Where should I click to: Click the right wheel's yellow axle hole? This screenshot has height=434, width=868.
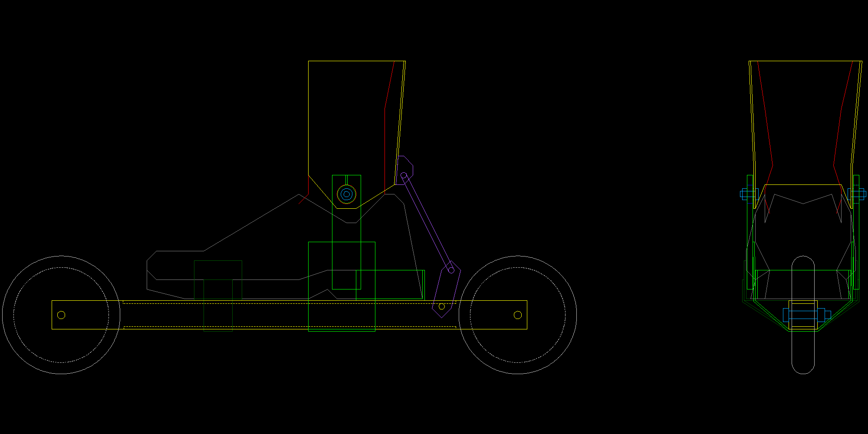click(x=517, y=315)
